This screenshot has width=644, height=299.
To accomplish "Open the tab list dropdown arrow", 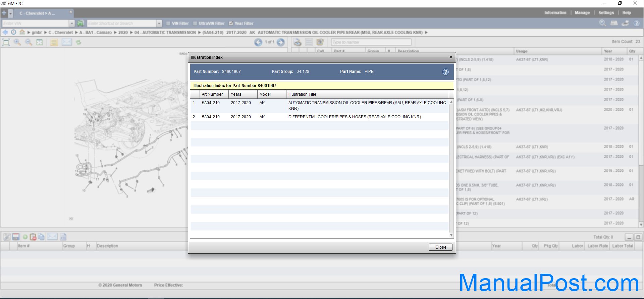I will click(x=10, y=13).
